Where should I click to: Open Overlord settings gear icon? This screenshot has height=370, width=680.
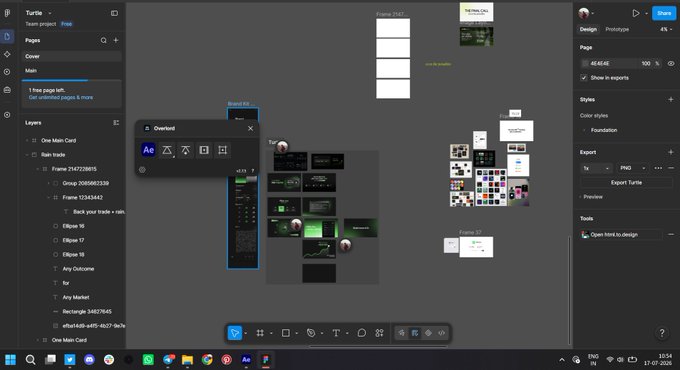142,170
